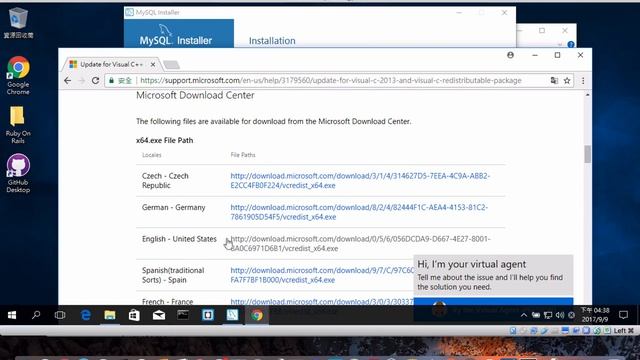Click the address bar URL
The image size is (640, 360).
(x=331, y=80)
